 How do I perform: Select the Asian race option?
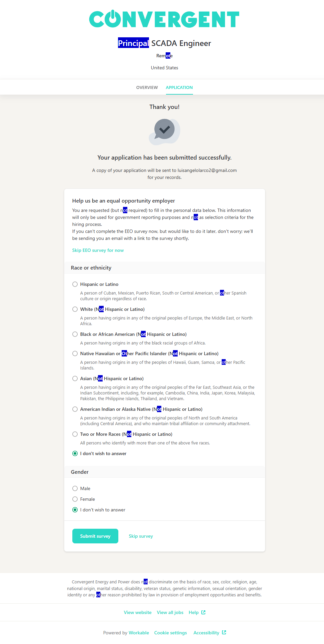pos(75,378)
